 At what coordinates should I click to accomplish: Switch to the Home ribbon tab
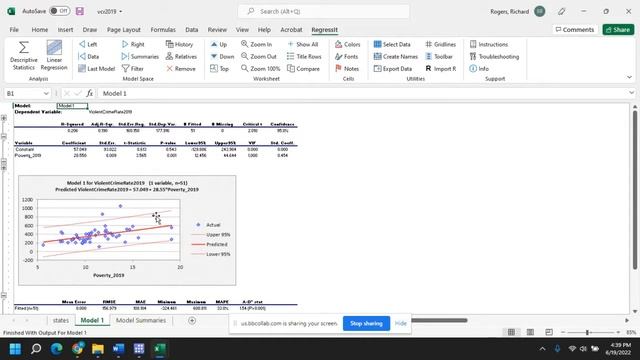(40, 29)
